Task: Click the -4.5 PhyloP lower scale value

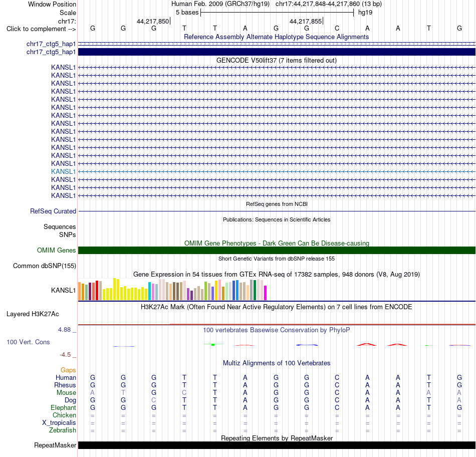Action: [x=65, y=355]
